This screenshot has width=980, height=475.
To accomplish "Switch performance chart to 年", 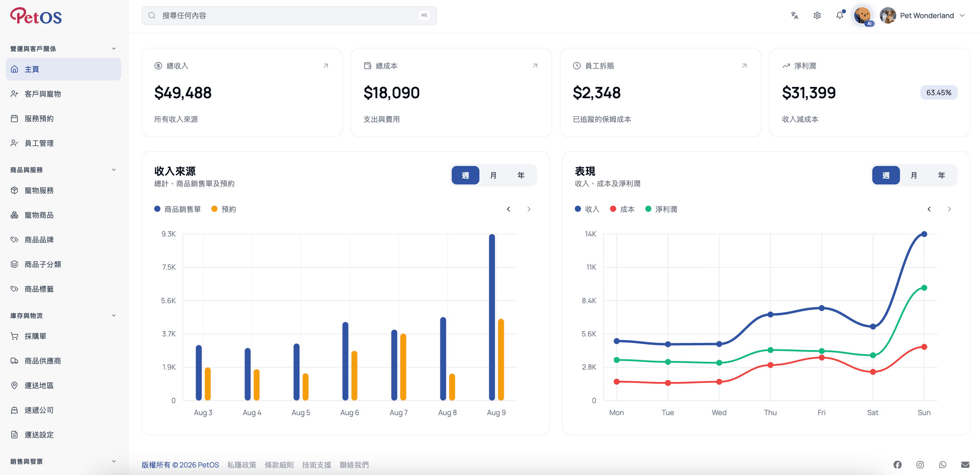I will (x=941, y=176).
